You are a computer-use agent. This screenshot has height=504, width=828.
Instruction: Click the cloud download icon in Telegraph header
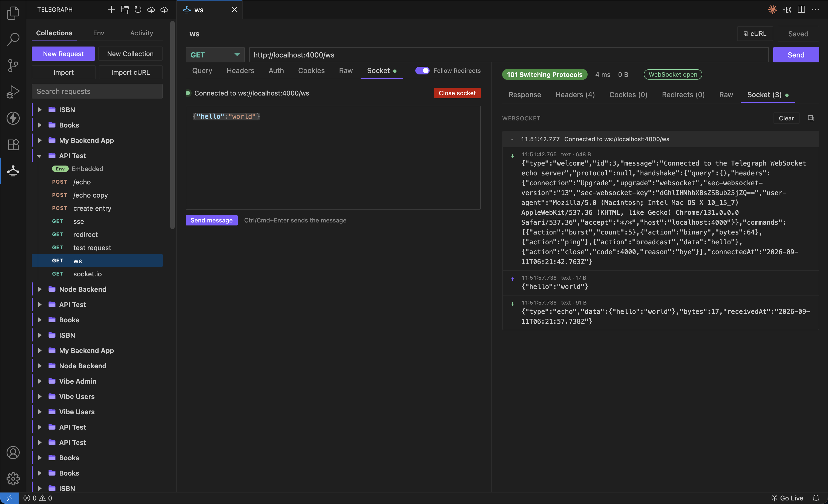pos(164,9)
